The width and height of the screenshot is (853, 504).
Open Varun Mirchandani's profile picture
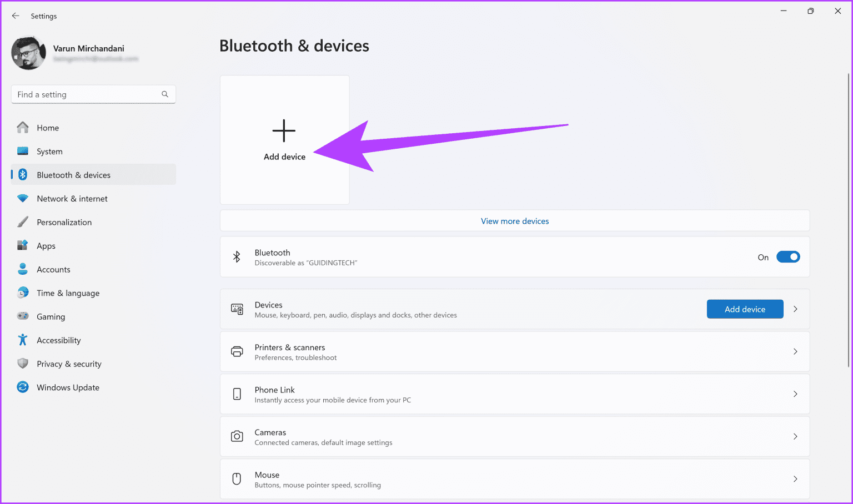tap(28, 53)
